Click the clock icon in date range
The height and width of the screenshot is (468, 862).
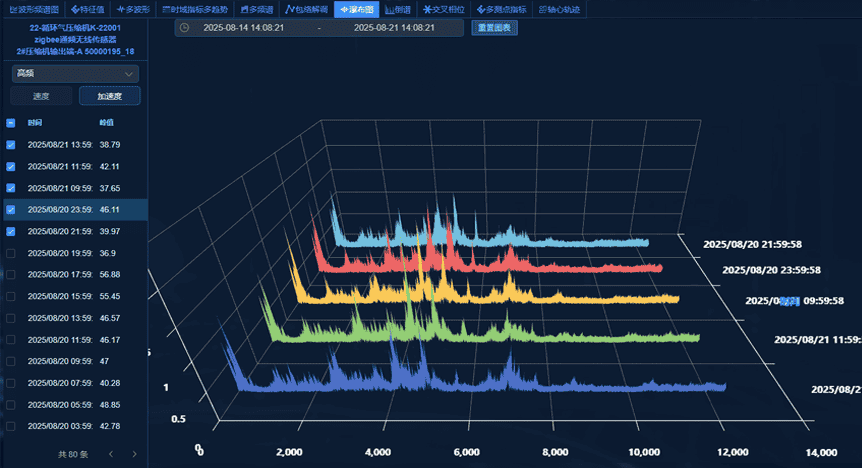tap(185, 27)
